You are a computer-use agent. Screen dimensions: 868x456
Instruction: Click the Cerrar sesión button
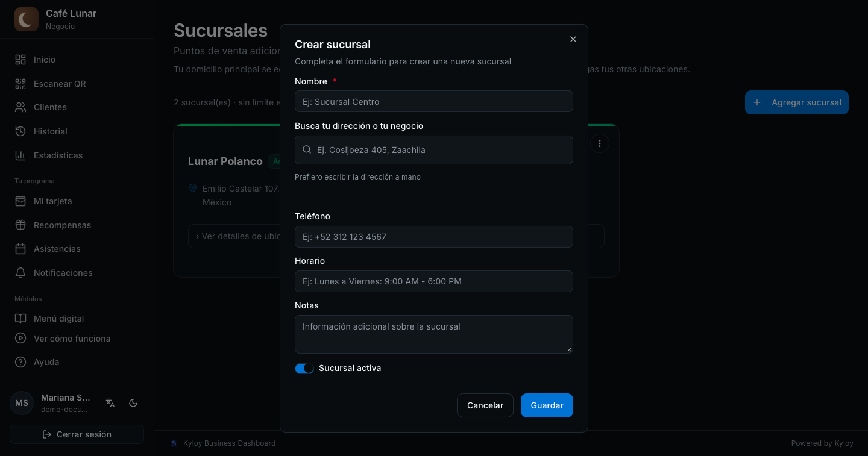pyautogui.click(x=77, y=434)
